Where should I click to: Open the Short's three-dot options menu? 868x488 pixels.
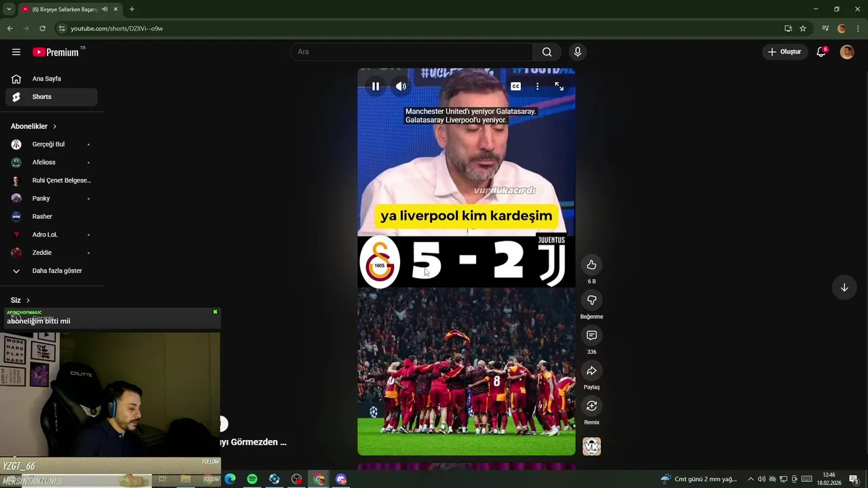537,86
